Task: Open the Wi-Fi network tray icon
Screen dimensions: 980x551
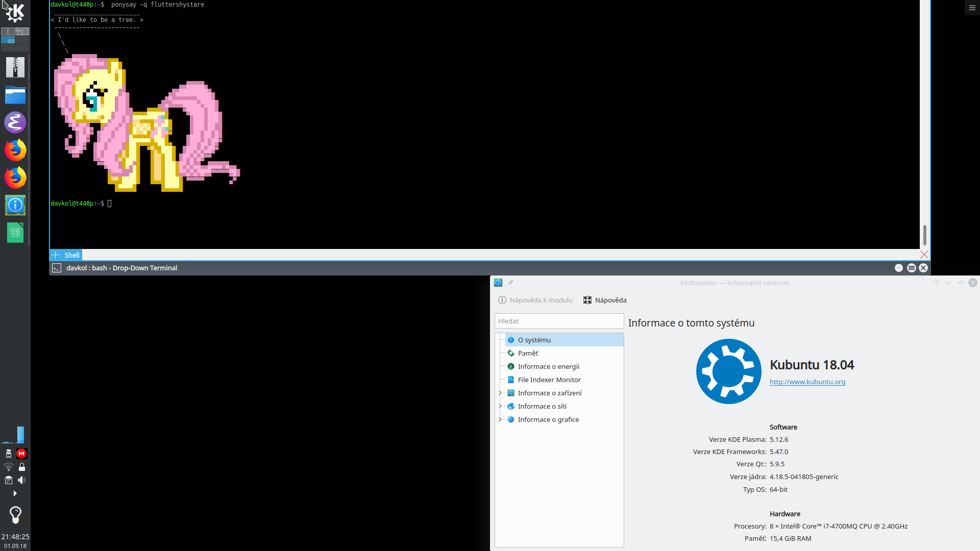Action: coord(9,467)
